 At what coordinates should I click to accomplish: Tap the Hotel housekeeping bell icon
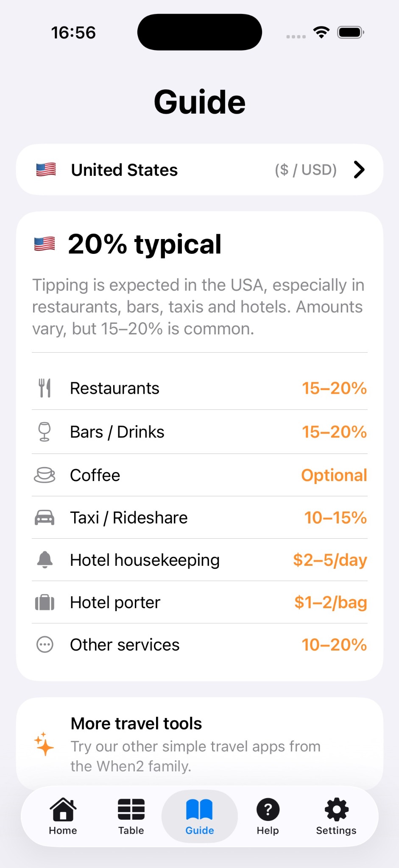[x=45, y=560]
